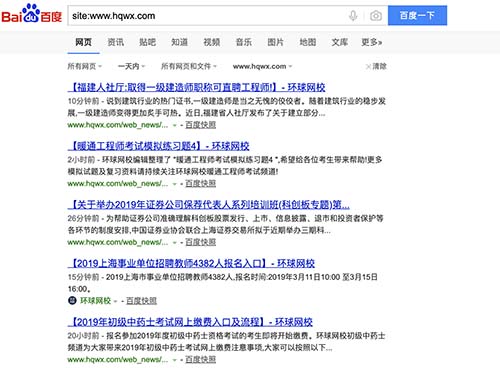Expand the 所有网页和文件 filter dropdown
The width and height of the screenshot is (500, 368).
click(189, 66)
